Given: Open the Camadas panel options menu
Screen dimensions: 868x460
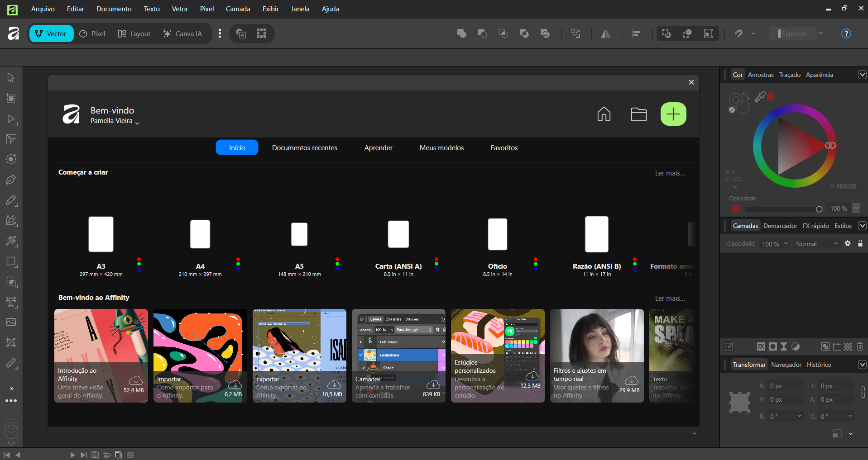Looking at the screenshot, I should point(862,226).
